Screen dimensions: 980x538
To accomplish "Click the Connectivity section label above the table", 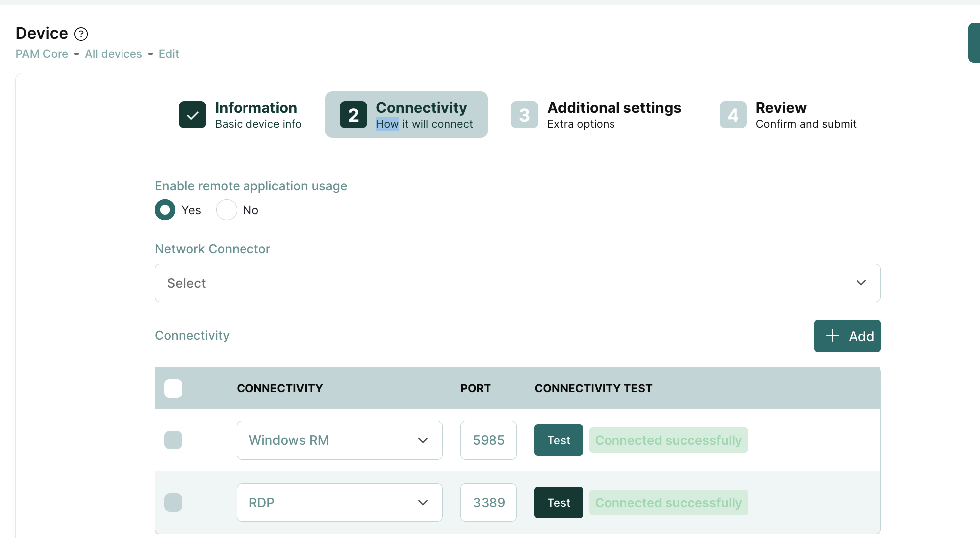I will click(x=192, y=335).
